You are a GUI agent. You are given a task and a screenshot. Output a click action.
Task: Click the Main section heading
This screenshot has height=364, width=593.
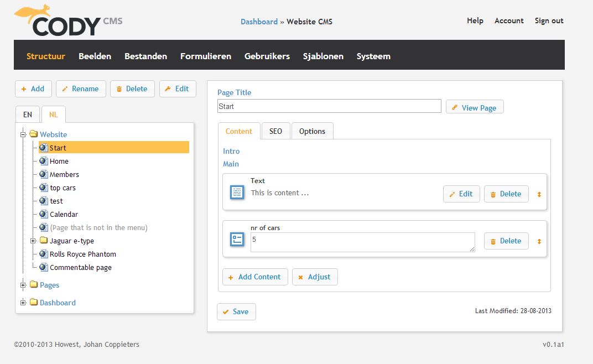click(231, 164)
